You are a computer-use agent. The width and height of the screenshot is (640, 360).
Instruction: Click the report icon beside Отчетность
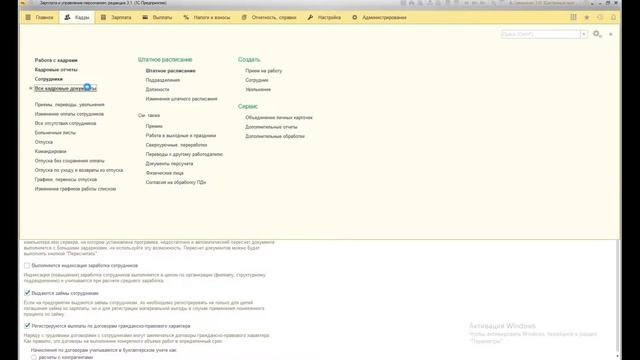(244, 18)
